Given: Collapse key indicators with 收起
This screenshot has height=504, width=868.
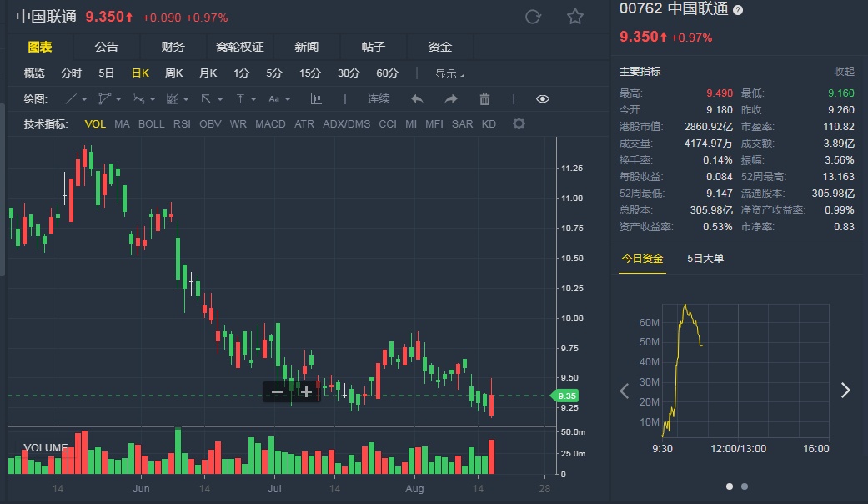Looking at the screenshot, I should coord(844,72).
